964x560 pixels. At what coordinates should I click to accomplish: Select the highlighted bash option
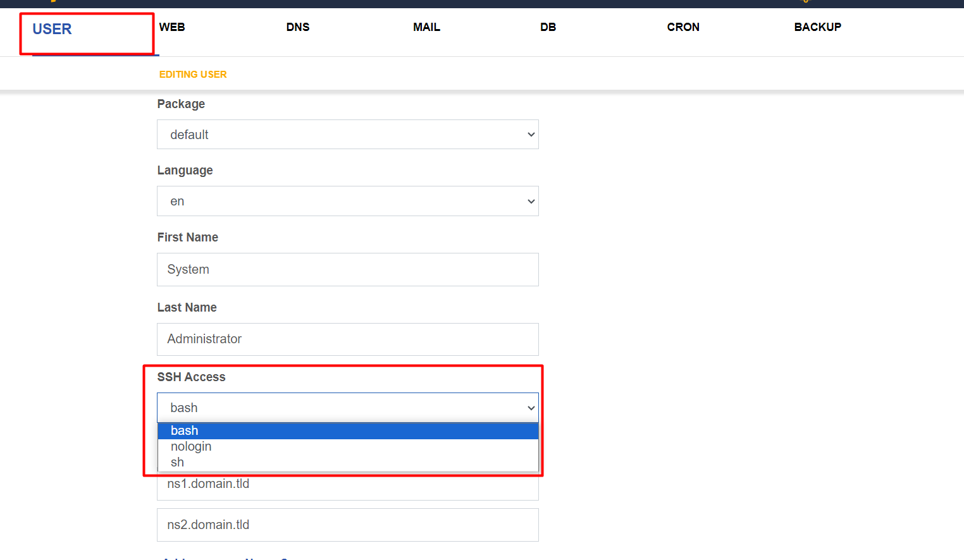(347, 430)
